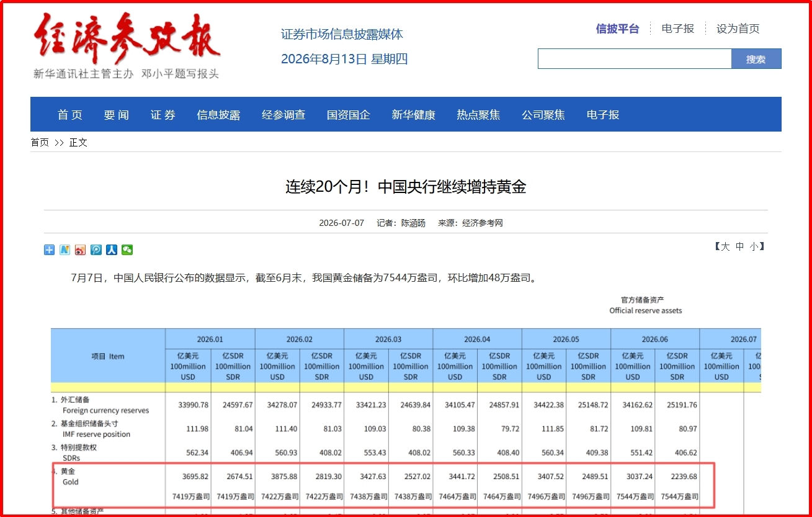Open the 新华健康 navigation tab
Screen dimensions: 812x517
pyautogui.click(x=413, y=115)
